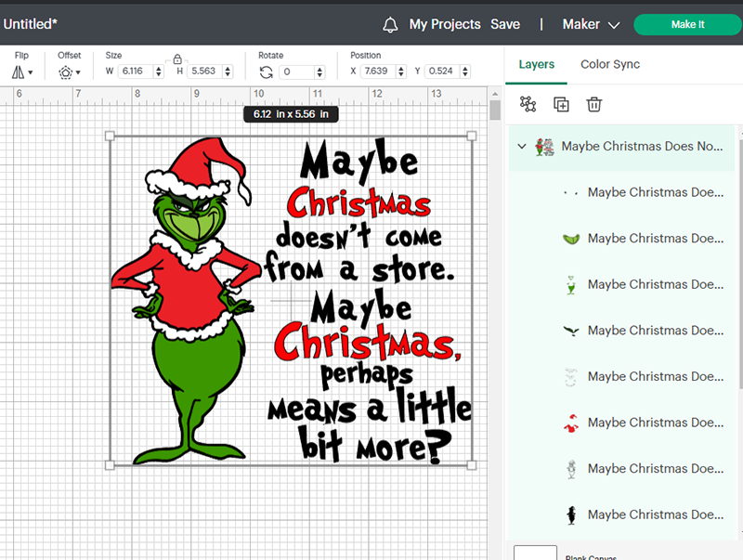Open the Maker machine dropdown

[591, 24]
